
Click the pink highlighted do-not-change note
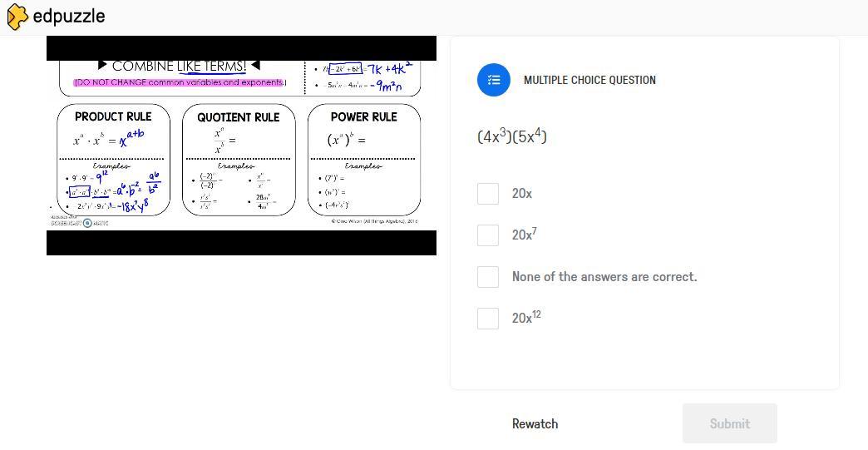tap(180, 82)
